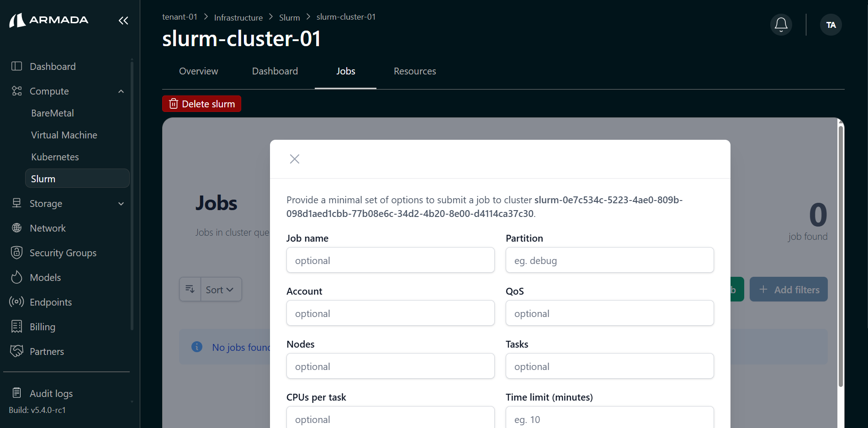Toggle sort direction icon

click(190, 289)
